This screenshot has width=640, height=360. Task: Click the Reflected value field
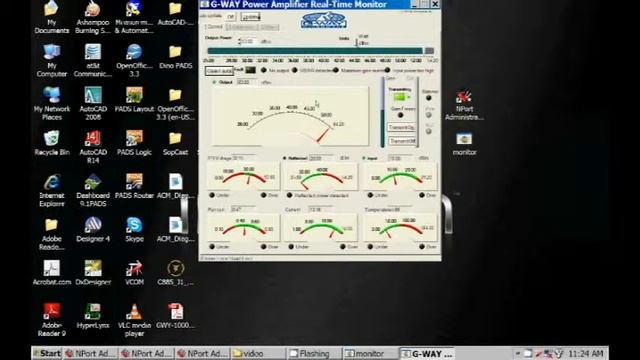coord(321,158)
